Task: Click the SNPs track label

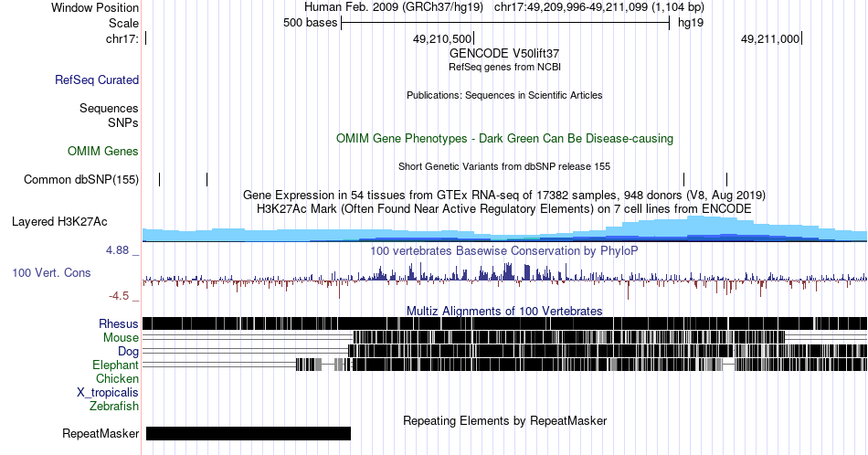Action: (x=123, y=122)
